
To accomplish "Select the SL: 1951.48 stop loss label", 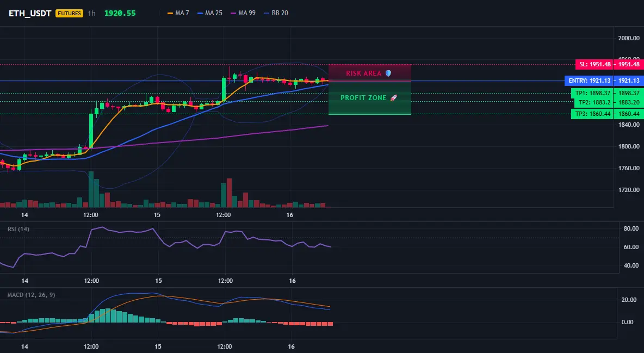I will point(595,65).
